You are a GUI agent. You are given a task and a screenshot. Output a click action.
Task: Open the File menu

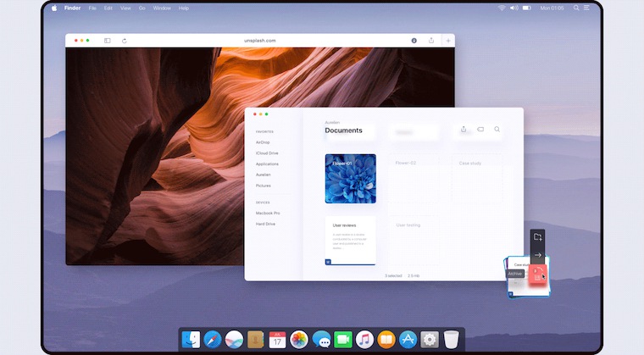[x=92, y=8]
